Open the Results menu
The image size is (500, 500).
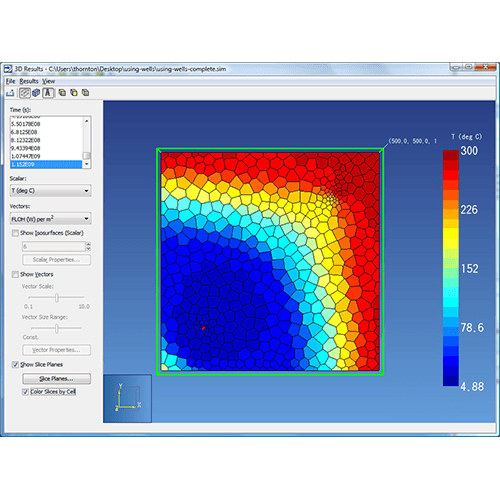(x=29, y=81)
